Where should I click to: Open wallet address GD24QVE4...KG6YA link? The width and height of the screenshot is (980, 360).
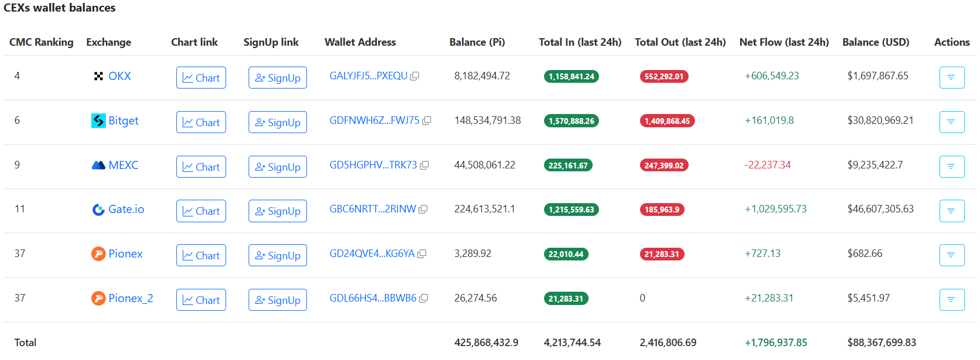pyautogui.click(x=372, y=254)
